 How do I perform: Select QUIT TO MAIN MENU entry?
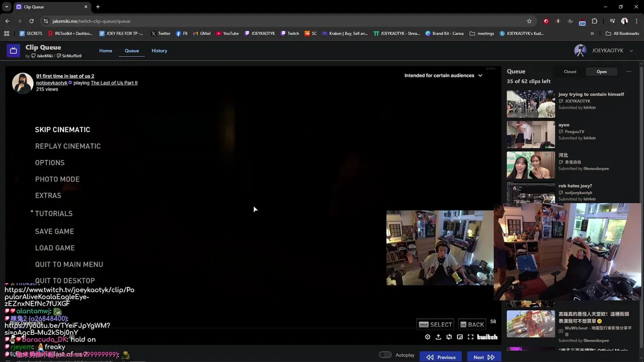(x=69, y=264)
